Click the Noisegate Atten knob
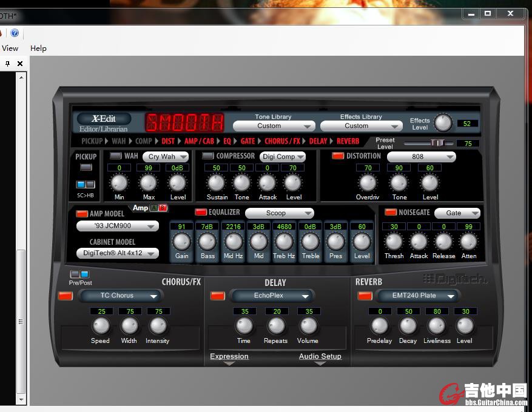532x412 pixels. coord(468,242)
